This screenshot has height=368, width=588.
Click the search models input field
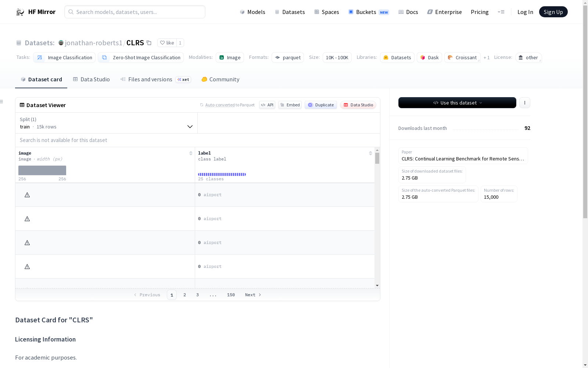135,12
